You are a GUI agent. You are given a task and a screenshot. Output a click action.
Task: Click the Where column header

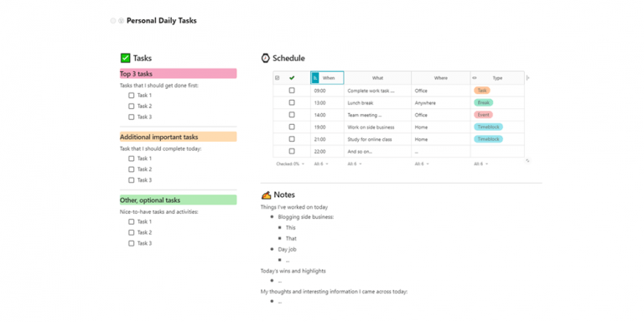441,78
